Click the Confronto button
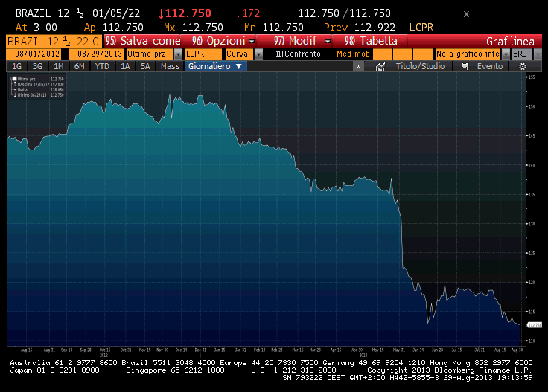The height and width of the screenshot is (392, 548). pyautogui.click(x=298, y=54)
